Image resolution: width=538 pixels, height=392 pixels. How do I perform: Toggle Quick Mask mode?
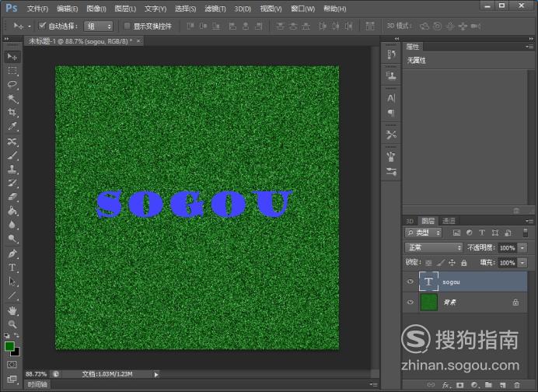pos(12,364)
